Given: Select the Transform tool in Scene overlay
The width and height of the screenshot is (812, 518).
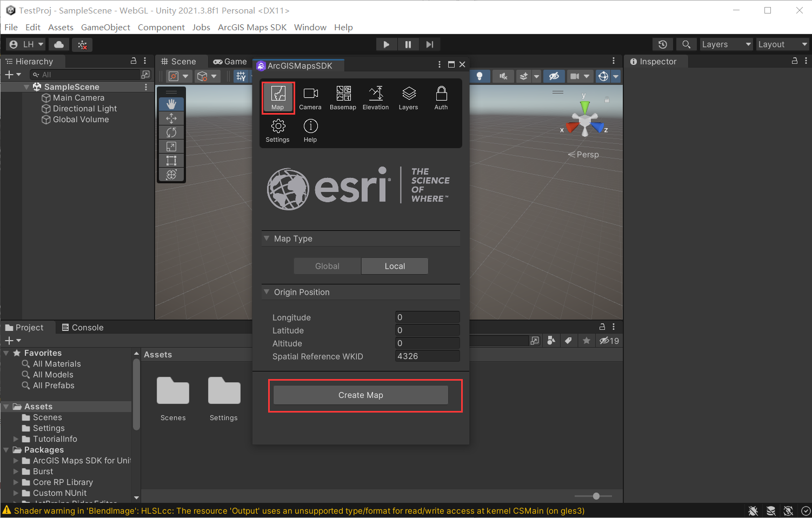Looking at the screenshot, I should (x=171, y=175).
